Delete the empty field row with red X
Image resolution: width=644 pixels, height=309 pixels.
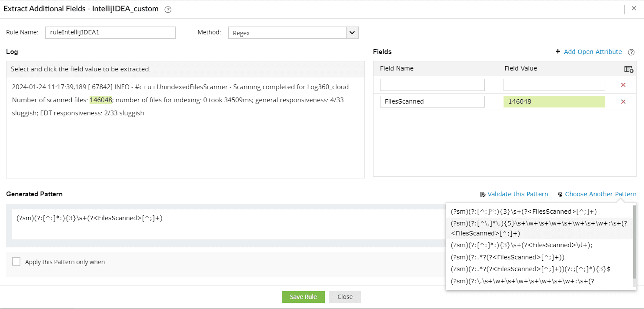623,85
